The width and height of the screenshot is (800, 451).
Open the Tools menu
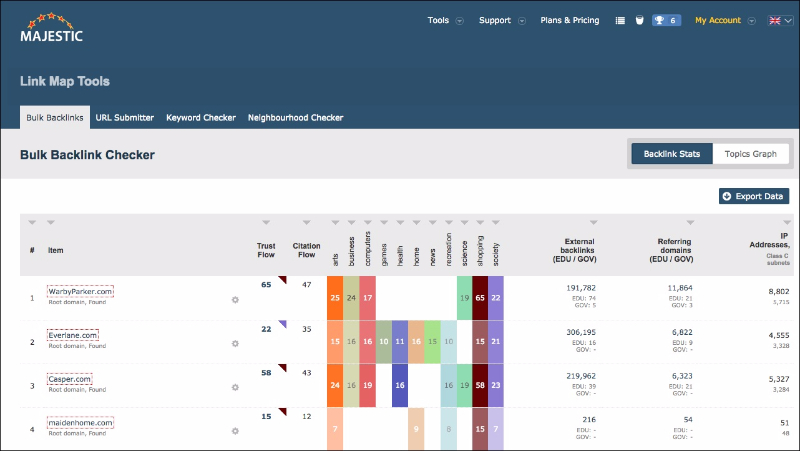(x=438, y=20)
